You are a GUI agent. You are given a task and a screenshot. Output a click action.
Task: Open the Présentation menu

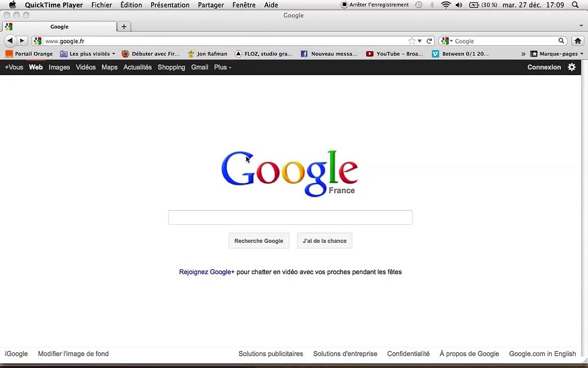(170, 5)
